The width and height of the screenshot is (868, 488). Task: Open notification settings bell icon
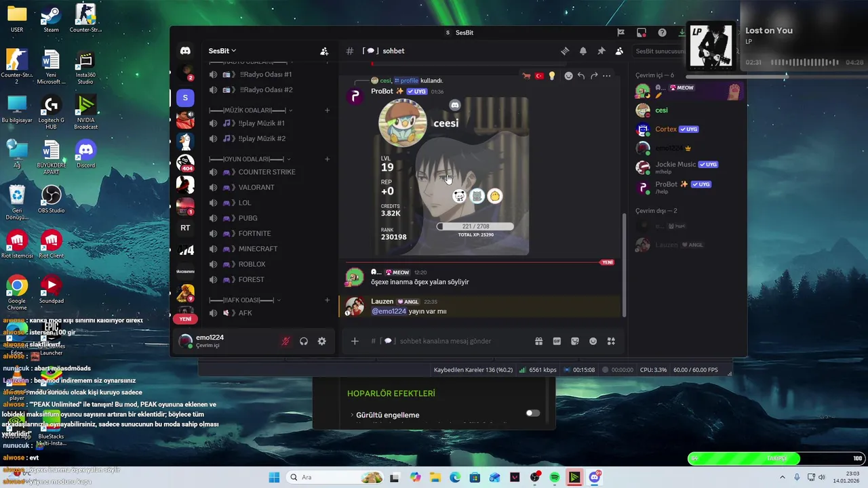click(x=583, y=51)
